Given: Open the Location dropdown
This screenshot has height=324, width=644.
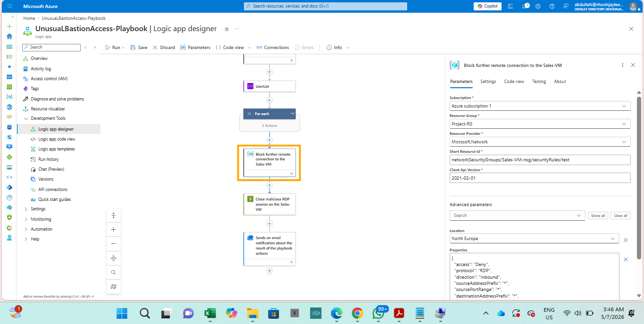Looking at the screenshot, I should [534, 239].
